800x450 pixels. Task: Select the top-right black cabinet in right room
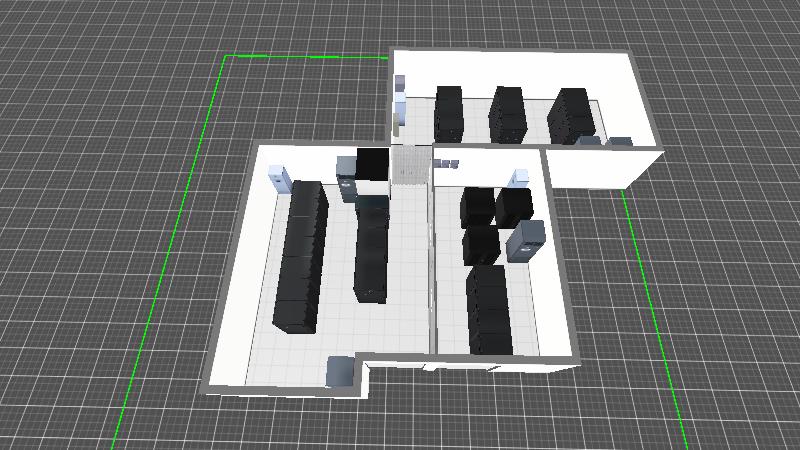click(514, 205)
